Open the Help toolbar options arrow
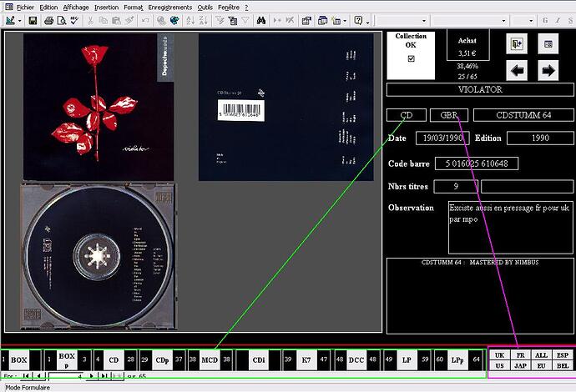The width and height of the screenshot is (576, 392). [x=367, y=22]
